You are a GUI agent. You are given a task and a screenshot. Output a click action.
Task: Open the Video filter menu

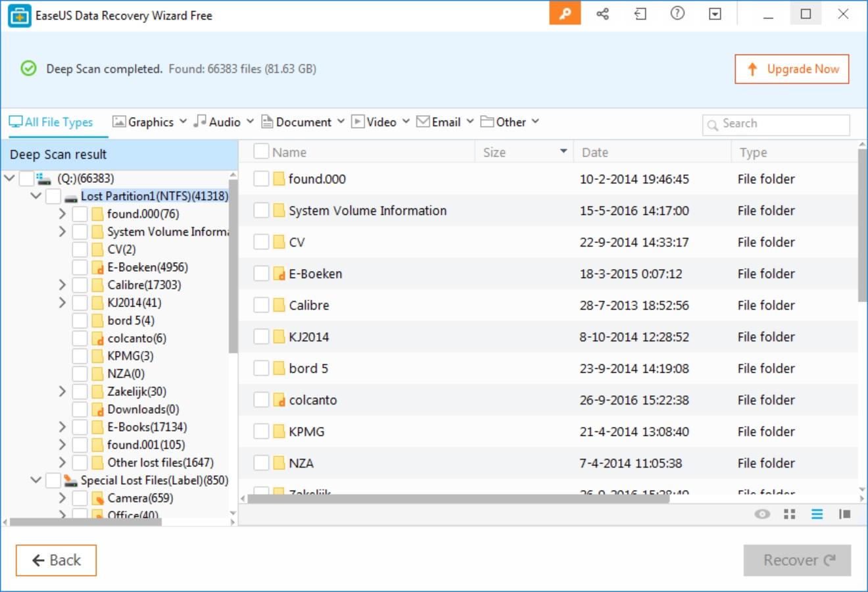[381, 122]
